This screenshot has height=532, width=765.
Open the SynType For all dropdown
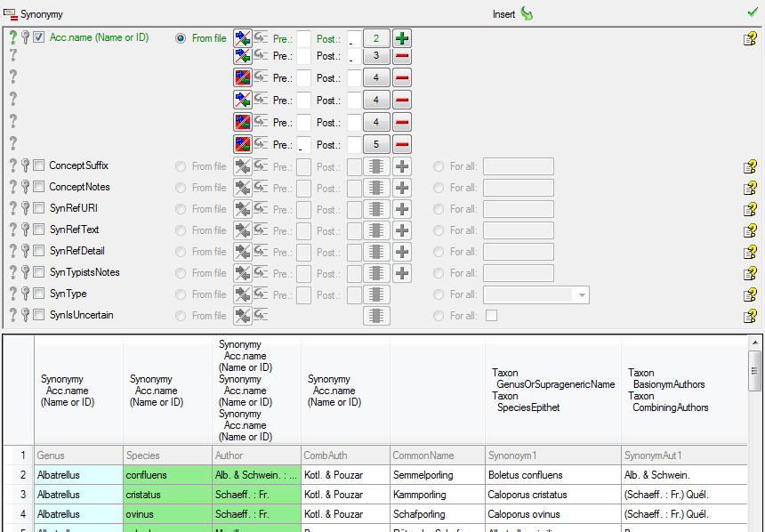[582, 294]
